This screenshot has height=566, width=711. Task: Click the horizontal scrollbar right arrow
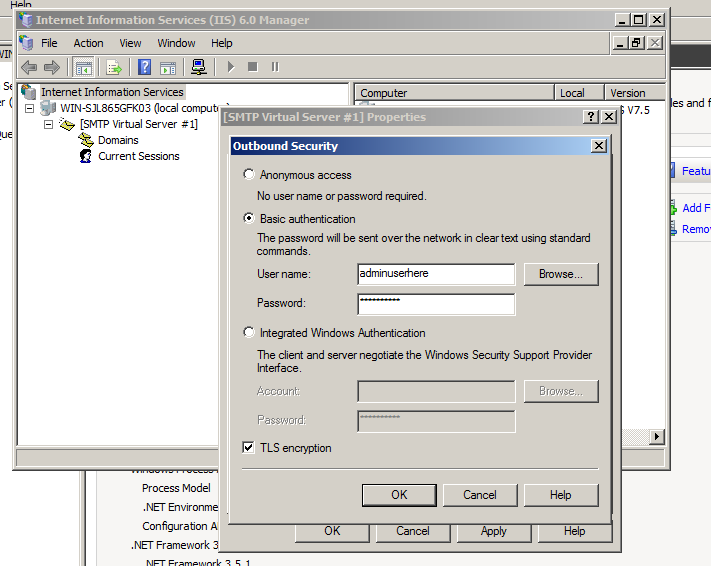pos(657,437)
